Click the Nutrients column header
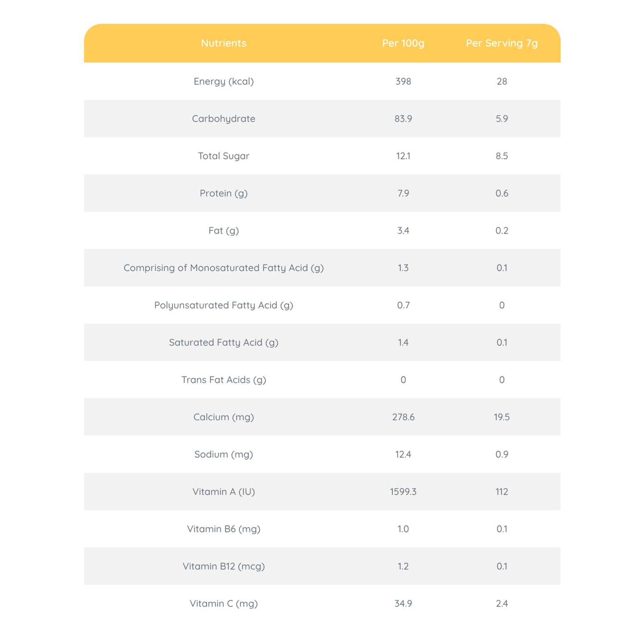This screenshot has height=644, width=644. (x=223, y=43)
